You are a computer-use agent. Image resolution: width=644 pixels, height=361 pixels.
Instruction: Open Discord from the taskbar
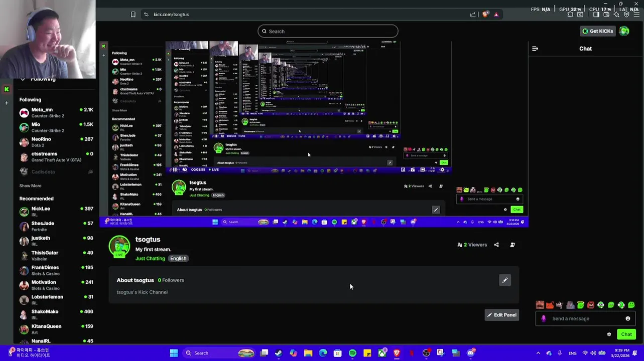point(471,353)
